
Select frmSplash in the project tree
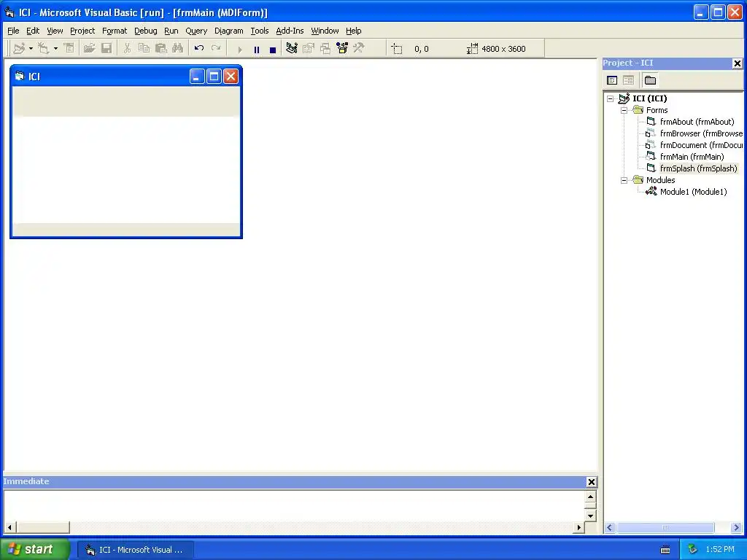coord(698,168)
